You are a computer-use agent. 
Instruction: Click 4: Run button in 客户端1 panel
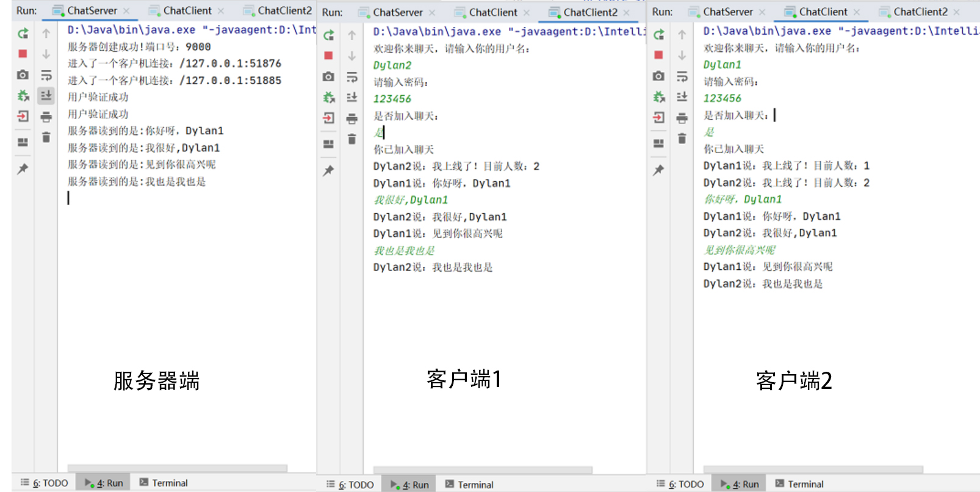[x=409, y=485]
